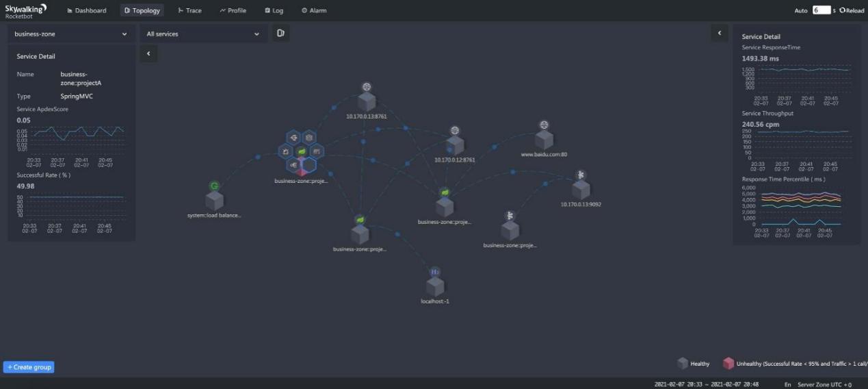Select the localhost:-1 database node
868x389 pixels.
tap(435, 286)
